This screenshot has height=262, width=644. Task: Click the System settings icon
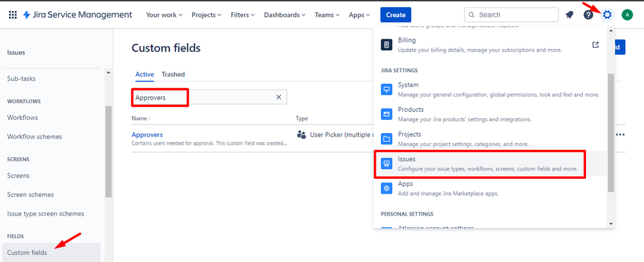[x=387, y=90]
